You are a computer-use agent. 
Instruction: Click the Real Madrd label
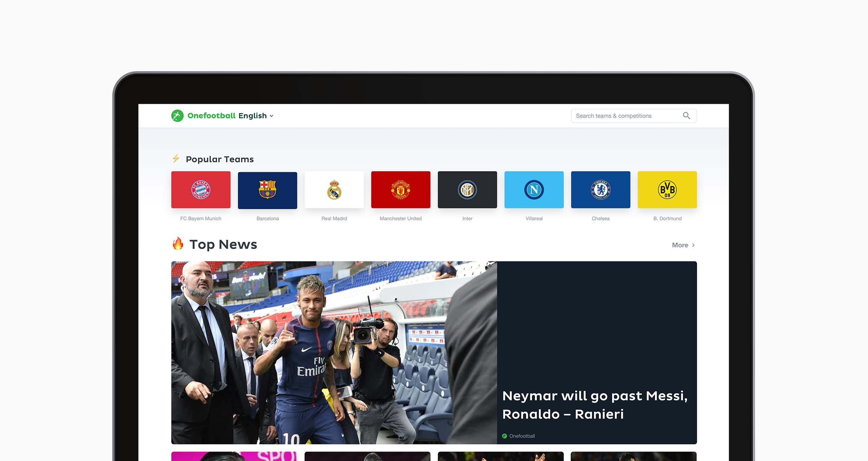[334, 218]
